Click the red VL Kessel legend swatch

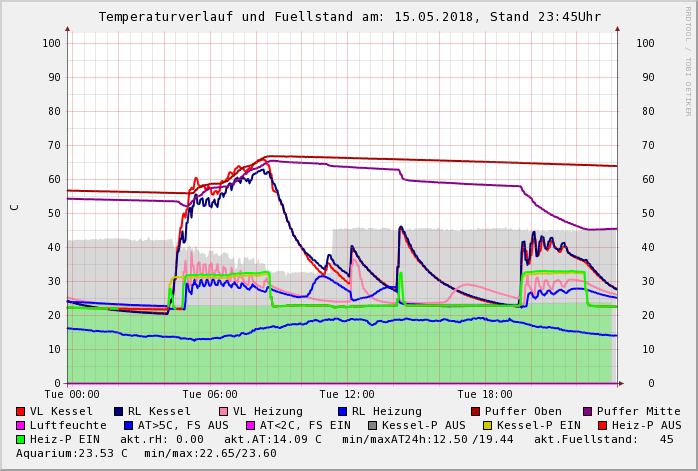pyautogui.click(x=21, y=411)
